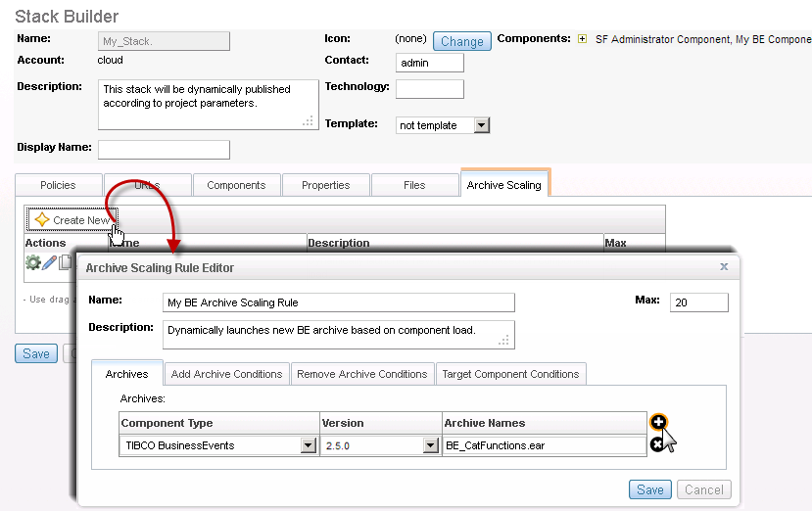Open the Add Archive Conditions tab
Viewport: 812px width, 511px height.
[227, 374]
